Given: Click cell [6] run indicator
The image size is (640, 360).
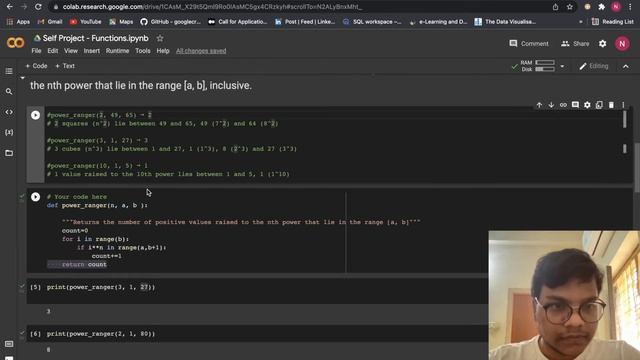Looking at the screenshot, I should pos(36,333).
